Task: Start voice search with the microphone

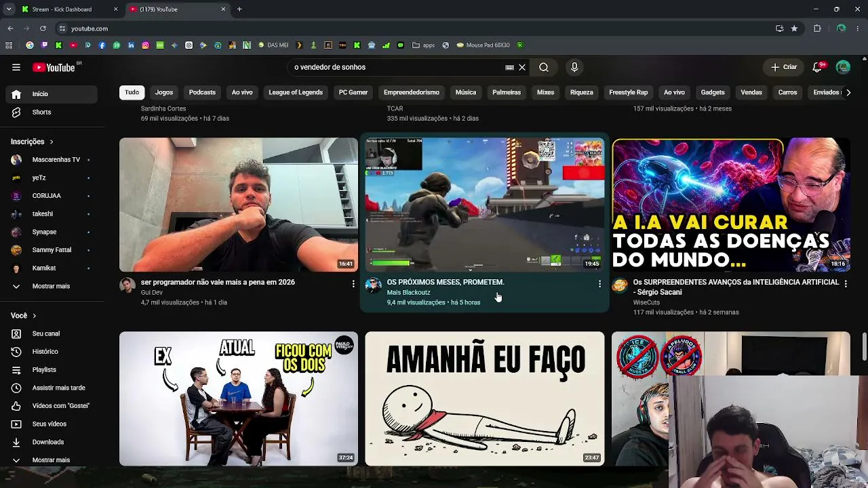Action: coord(574,67)
